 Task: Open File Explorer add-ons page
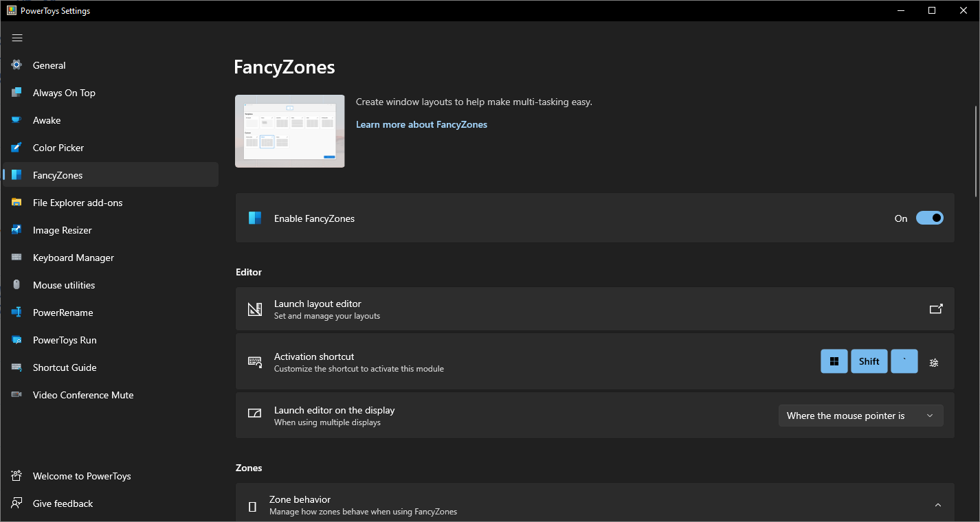(111, 203)
